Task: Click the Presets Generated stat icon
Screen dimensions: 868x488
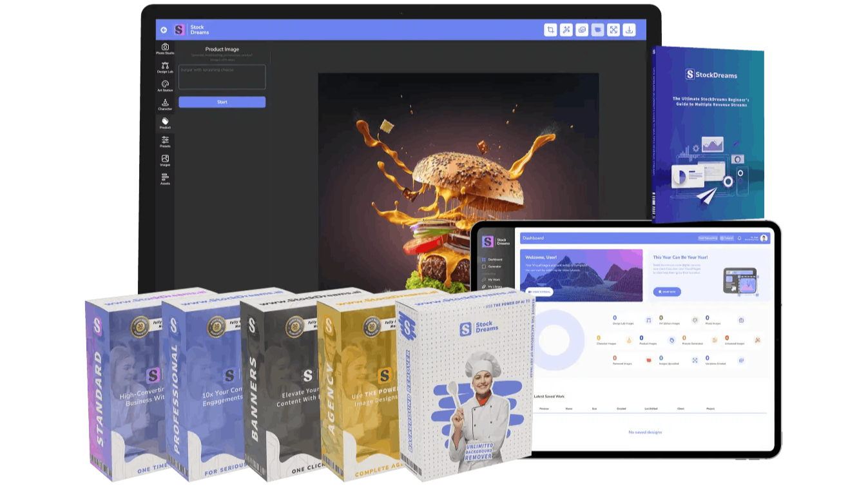Action: tap(715, 340)
